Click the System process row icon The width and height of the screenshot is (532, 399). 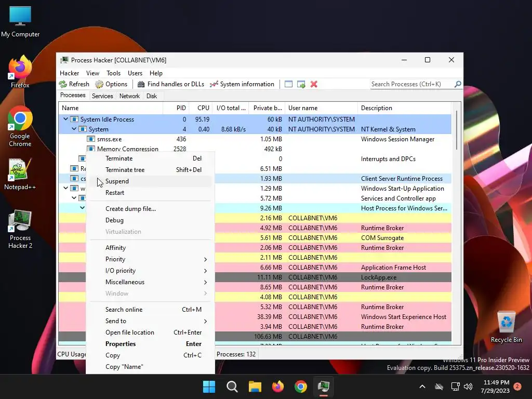click(x=83, y=129)
